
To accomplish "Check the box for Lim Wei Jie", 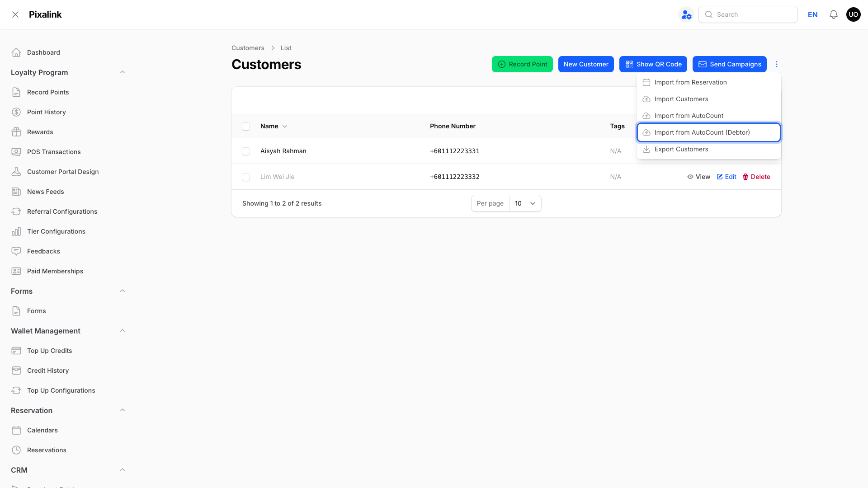I will tap(246, 177).
